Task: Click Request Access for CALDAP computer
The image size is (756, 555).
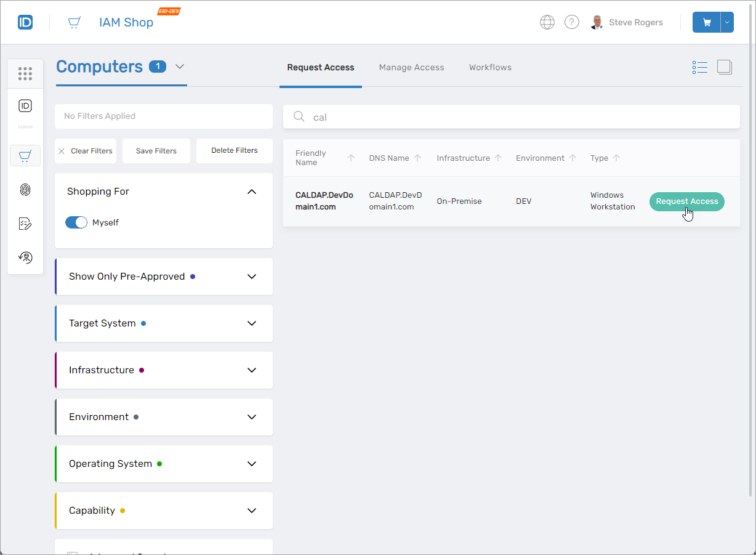Action: (686, 201)
